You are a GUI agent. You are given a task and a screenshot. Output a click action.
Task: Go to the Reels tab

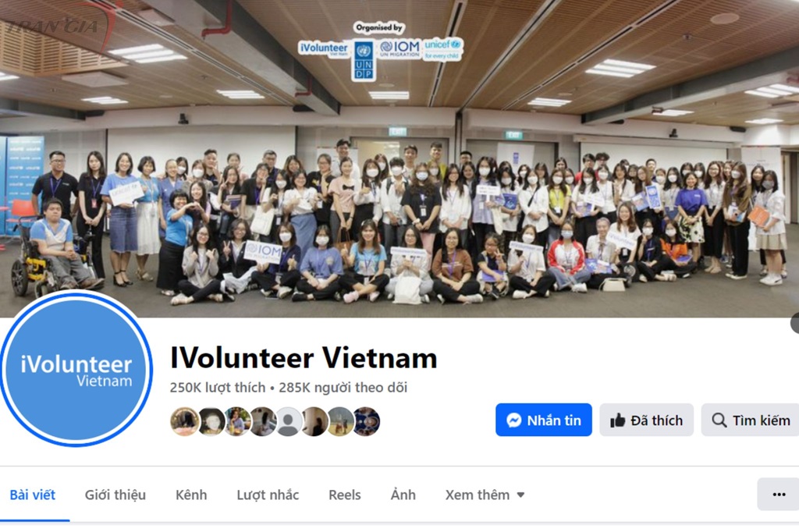(344, 495)
